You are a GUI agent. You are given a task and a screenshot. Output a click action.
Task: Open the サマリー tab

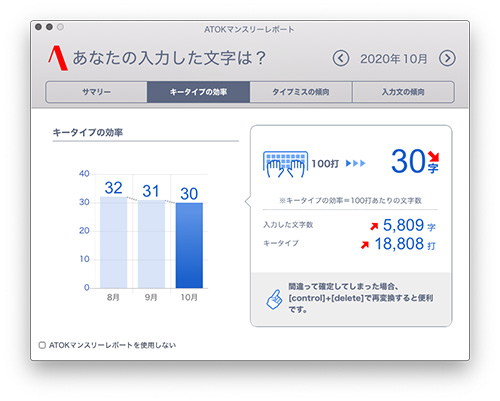(x=96, y=92)
